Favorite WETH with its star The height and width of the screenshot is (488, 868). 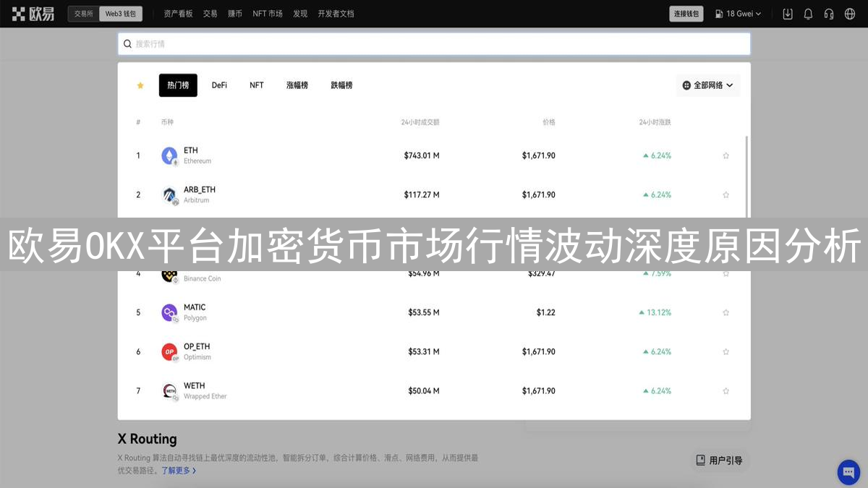tap(726, 390)
